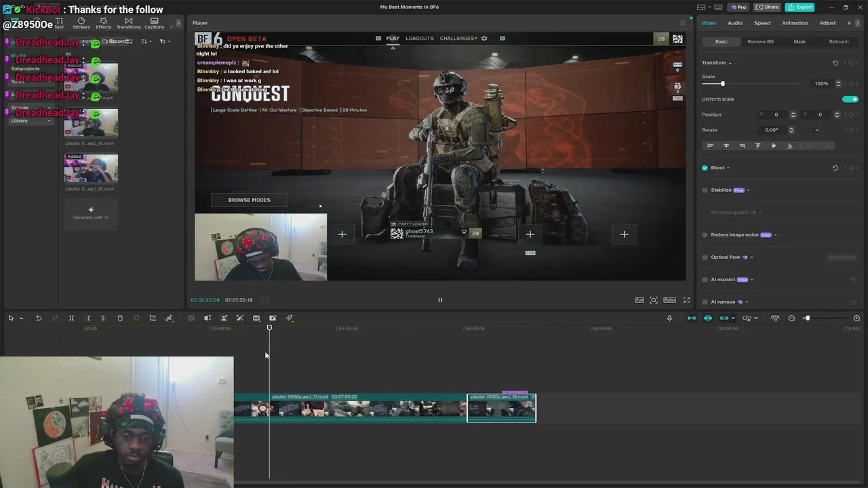
Task: Expand the Optical flow options arrow
Action: point(751,258)
